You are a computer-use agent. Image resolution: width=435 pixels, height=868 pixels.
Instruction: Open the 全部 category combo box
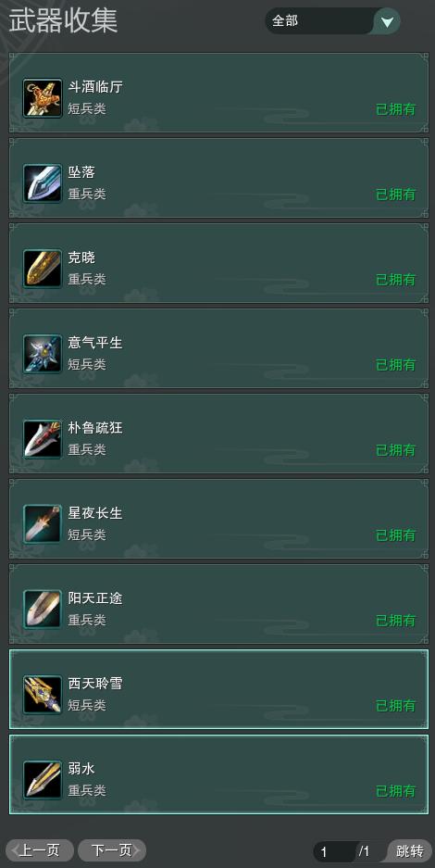(333, 21)
